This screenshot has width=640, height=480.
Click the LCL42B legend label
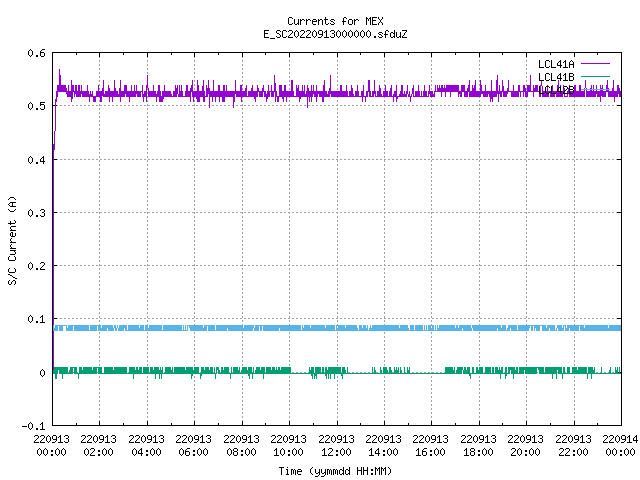click(556, 90)
